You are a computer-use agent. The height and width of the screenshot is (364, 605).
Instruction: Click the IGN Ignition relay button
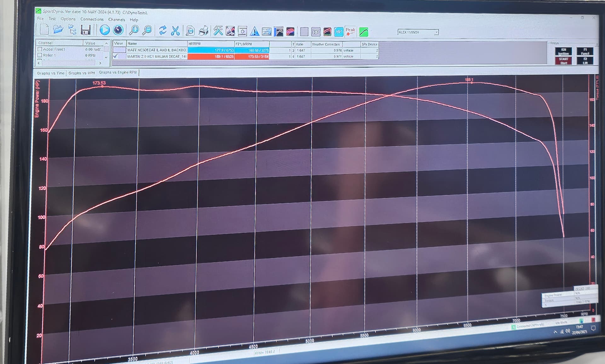pos(563,52)
